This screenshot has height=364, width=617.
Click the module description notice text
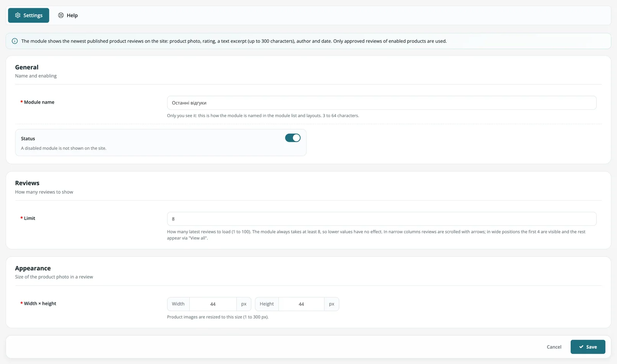click(x=234, y=41)
